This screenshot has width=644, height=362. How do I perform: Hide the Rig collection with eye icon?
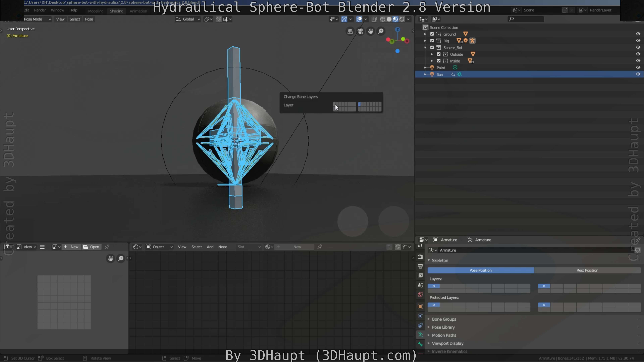[638, 40]
